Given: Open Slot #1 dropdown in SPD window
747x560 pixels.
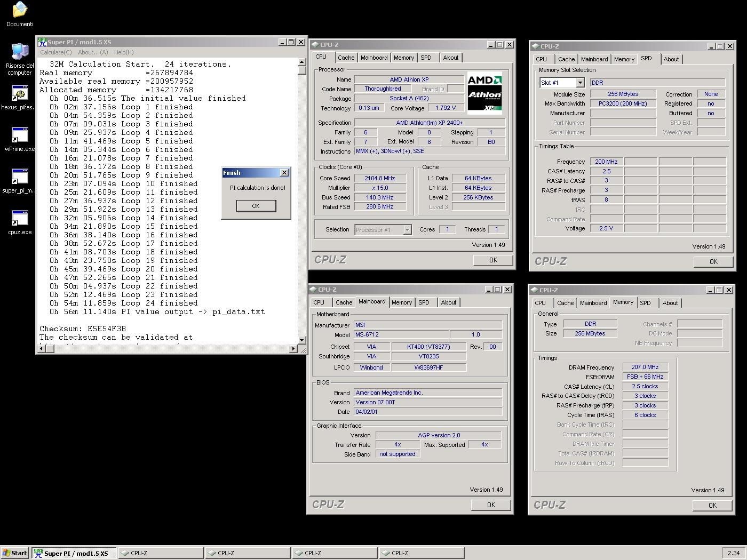Looking at the screenshot, I should coord(580,83).
